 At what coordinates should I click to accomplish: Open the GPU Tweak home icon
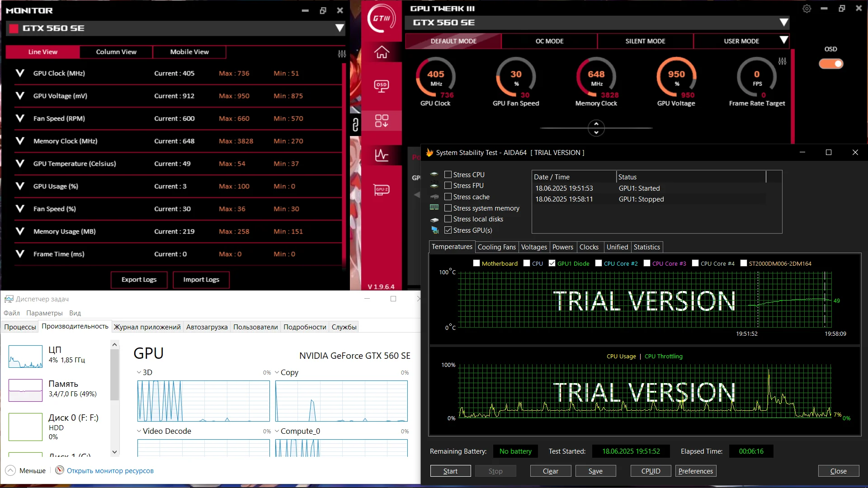(x=382, y=52)
